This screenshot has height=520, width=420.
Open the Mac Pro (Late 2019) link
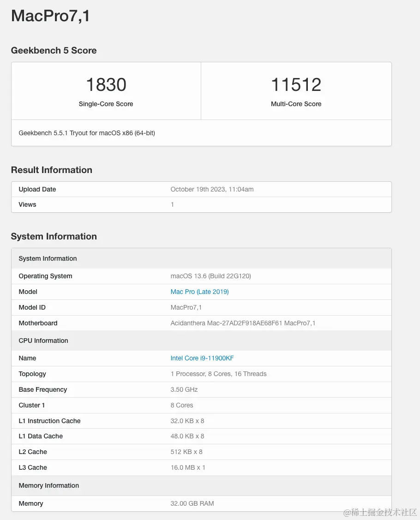pyautogui.click(x=199, y=292)
